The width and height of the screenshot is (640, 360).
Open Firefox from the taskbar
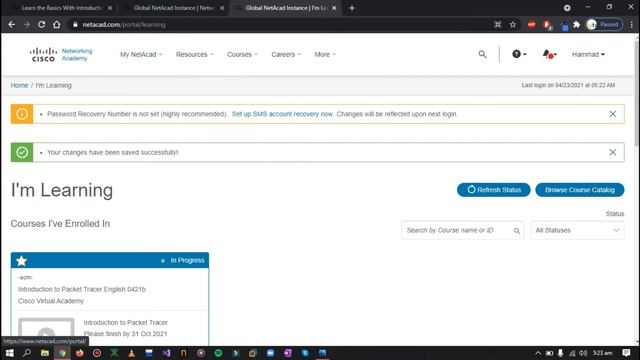[80, 353]
